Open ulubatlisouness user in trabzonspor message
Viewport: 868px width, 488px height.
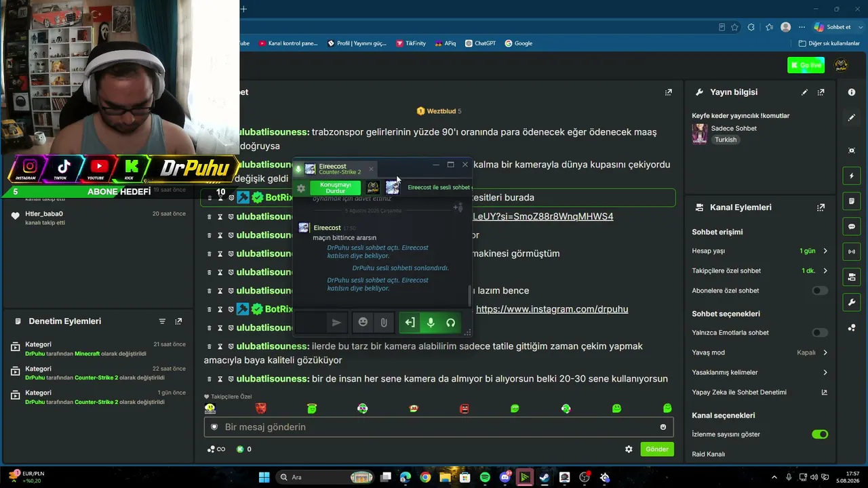coord(273,132)
